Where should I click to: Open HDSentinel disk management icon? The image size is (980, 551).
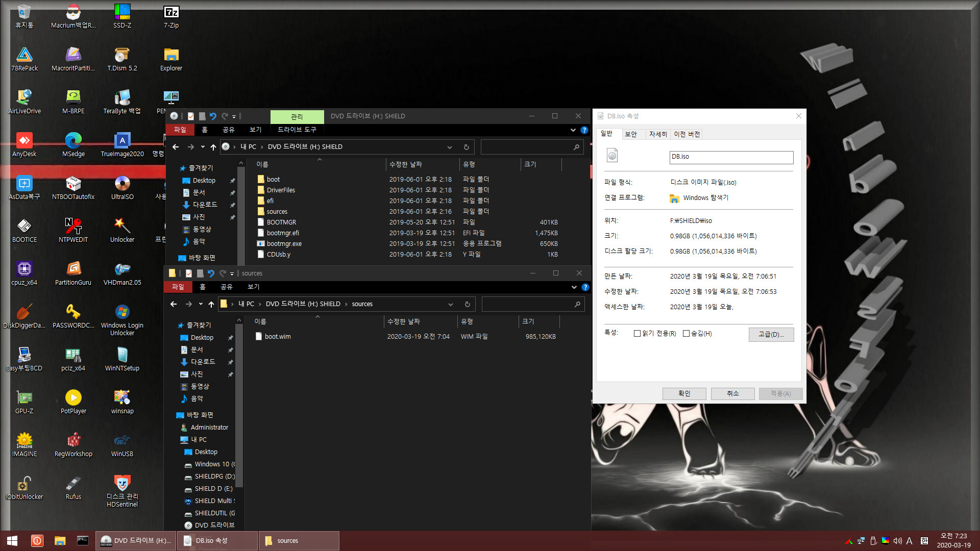click(x=122, y=491)
